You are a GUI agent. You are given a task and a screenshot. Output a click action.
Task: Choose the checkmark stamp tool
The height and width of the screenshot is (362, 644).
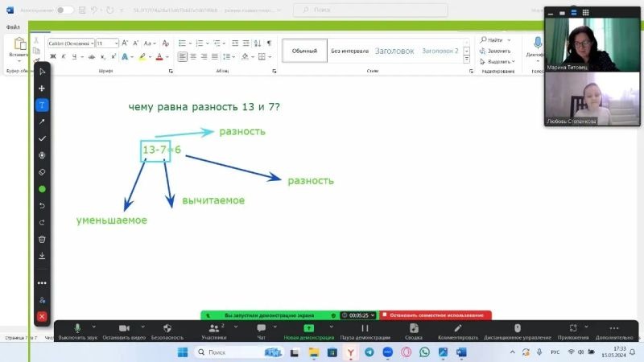(42, 138)
